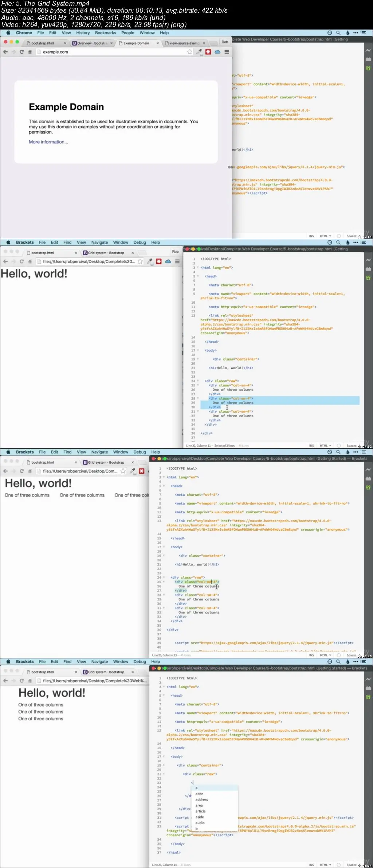Viewport: 373px width, 868px height.
Task: Start Live Preview in the highlighted-code-selection frame
Action: coord(368,260)
